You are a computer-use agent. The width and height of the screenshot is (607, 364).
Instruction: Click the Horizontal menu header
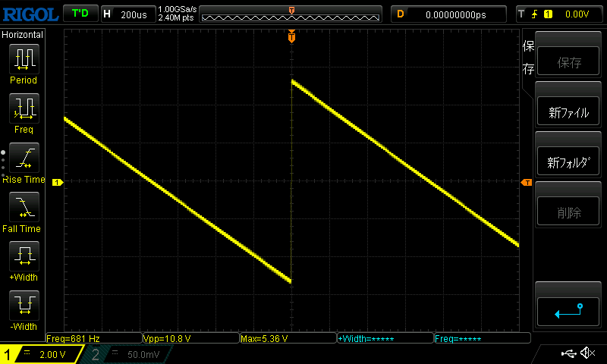coord(22,34)
